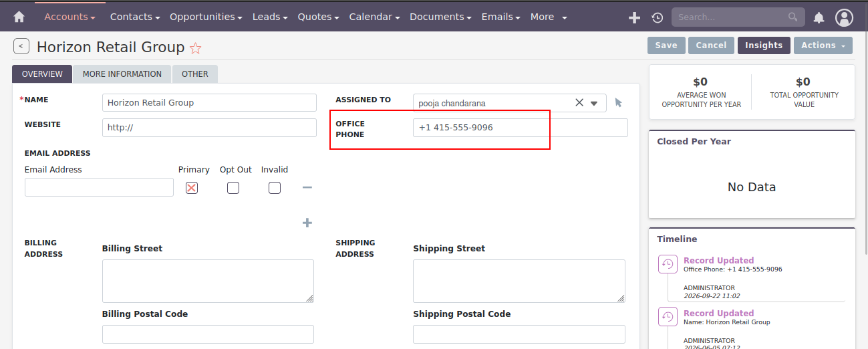Click the Save button
The image size is (868, 349).
tap(666, 45)
